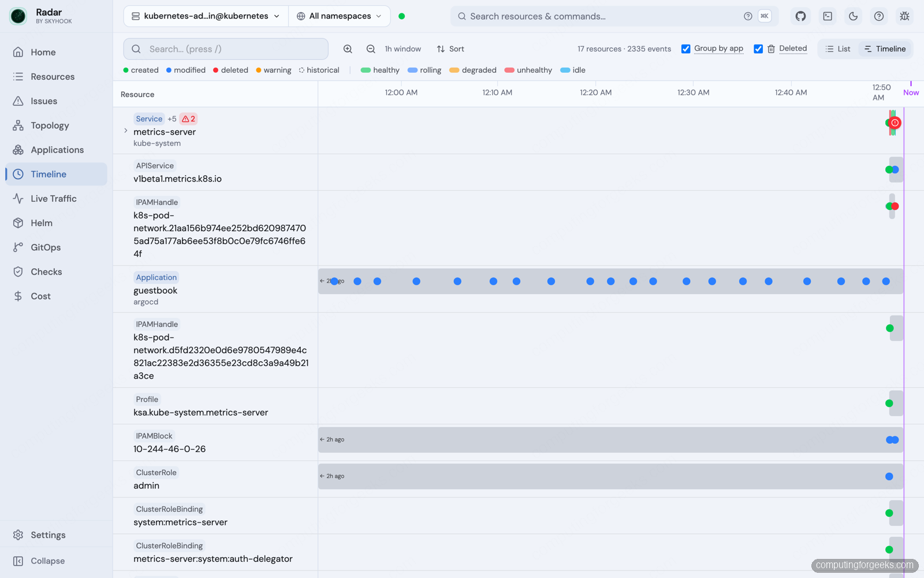The image size is (924, 578).
Task: Click the degraded legend swatch
Action: (x=454, y=70)
